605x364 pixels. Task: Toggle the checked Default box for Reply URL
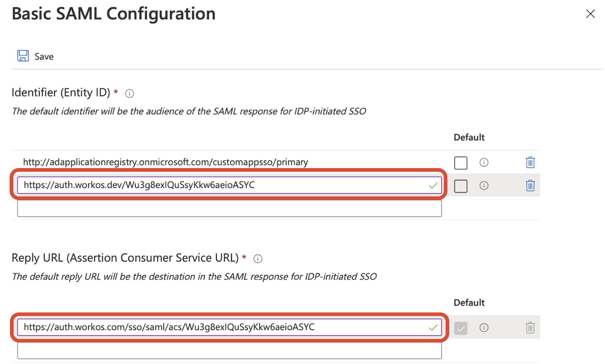[461, 328]
